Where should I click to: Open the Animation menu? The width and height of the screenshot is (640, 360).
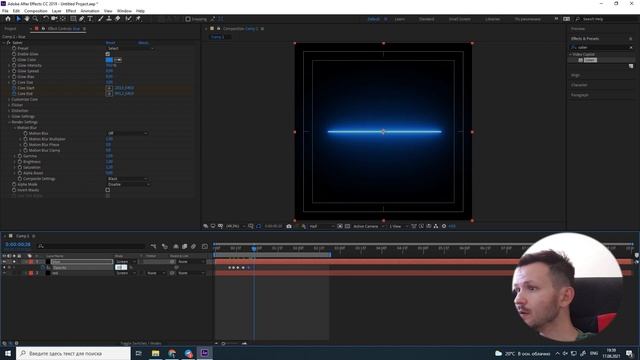tap(90, 11)
